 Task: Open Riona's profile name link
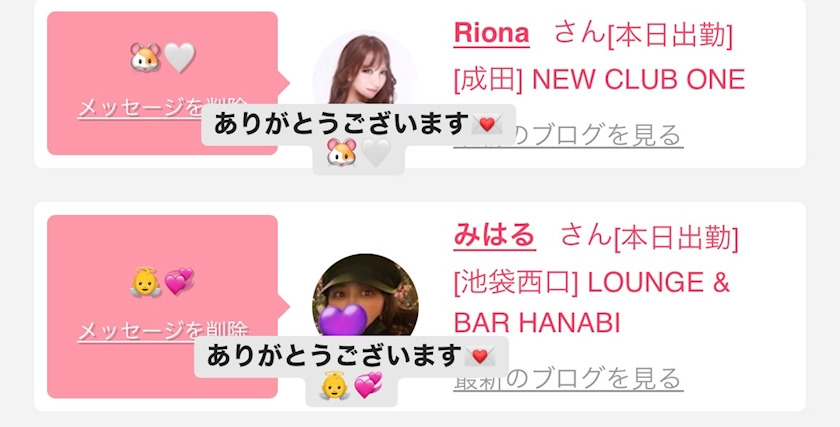pyautogui.click(x=491, y=33)
